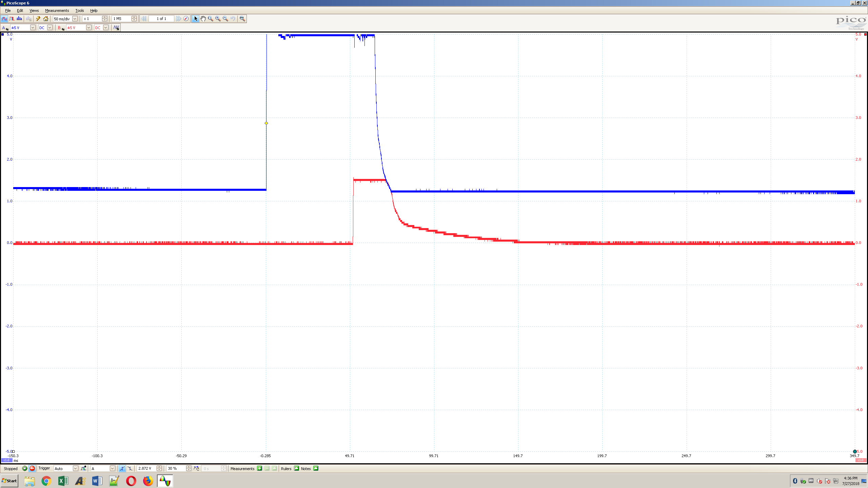Open the Measurements menu
868x488 pixels.
[57, 11]
